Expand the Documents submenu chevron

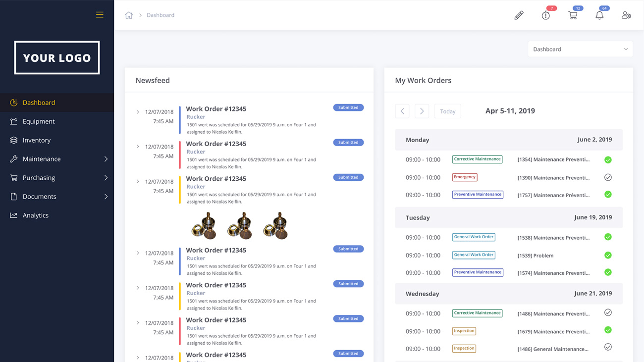point(106,197)
